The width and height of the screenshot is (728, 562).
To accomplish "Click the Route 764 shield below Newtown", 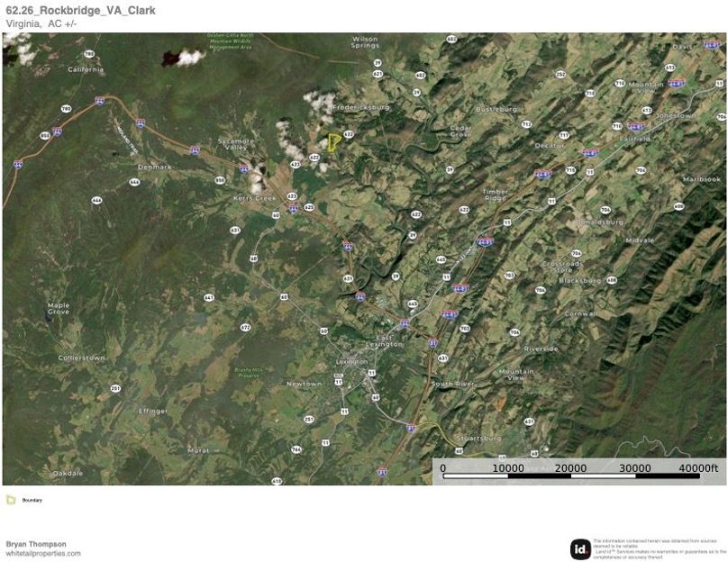I will click(x=296, y=449).
